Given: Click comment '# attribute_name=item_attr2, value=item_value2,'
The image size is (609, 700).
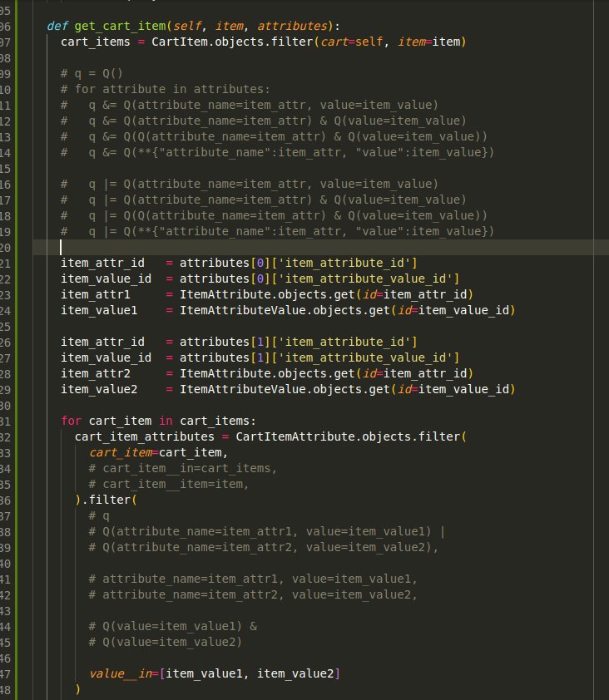Looking at the screenshot, I should pyautogui.click(x=253, y=595).
